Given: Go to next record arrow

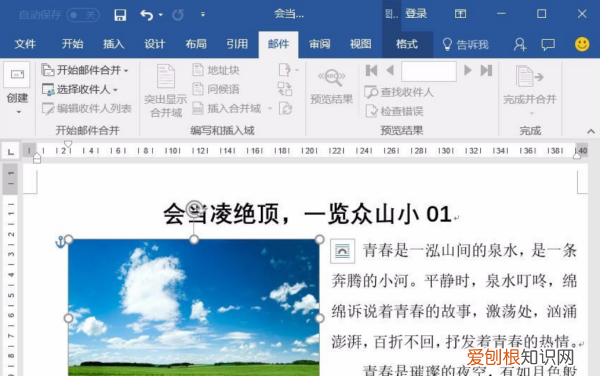Looking at the screenshot, I should point(468,70).
